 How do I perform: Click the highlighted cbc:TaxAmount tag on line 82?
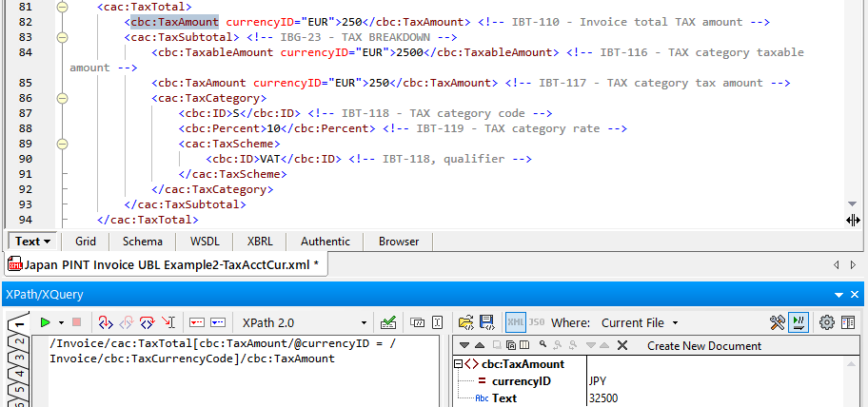174,22
